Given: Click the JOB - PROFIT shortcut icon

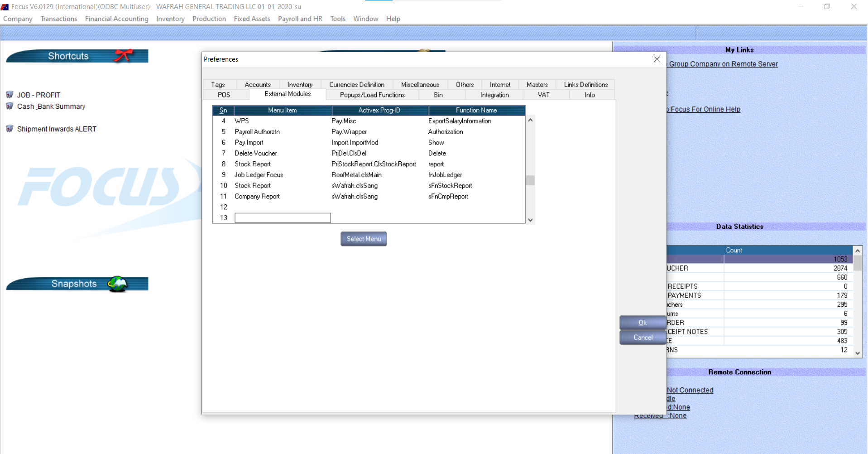Looking at the screenshot, I should 10,95.
